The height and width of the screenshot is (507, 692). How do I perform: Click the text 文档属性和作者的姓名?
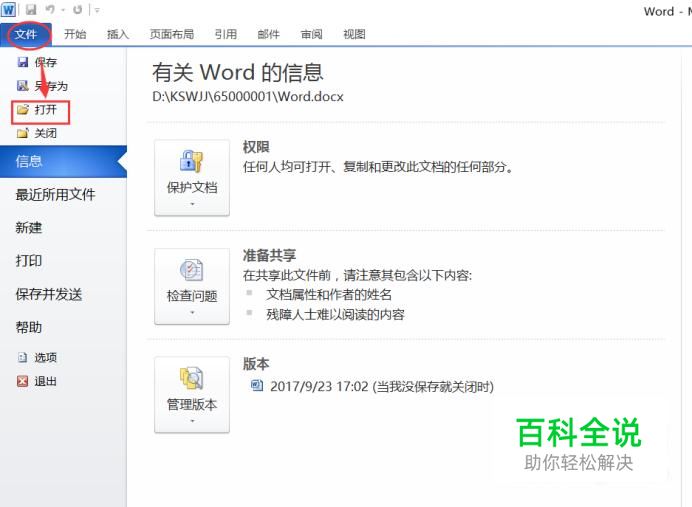point(329,295)
